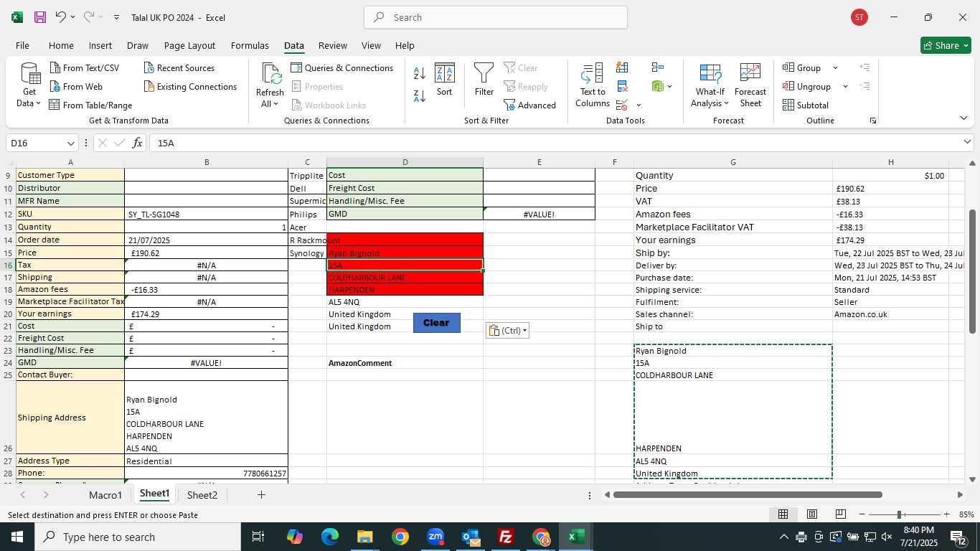
Task: Open Advanced filter options
Action: pos(530,105)
